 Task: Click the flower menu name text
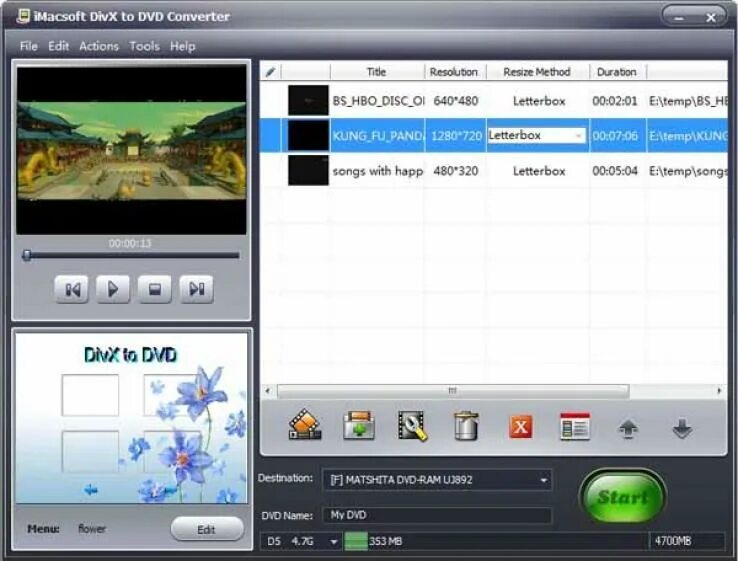[92, 529]
